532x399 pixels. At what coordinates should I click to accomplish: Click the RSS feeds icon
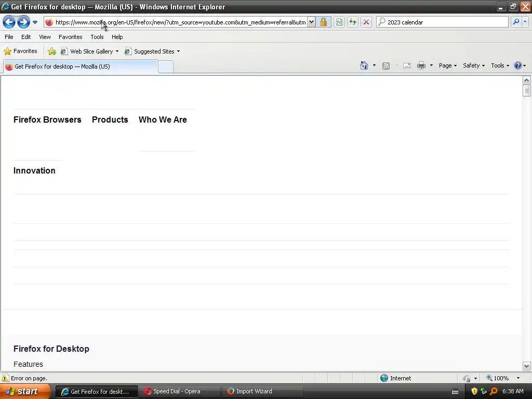[386, 66]
